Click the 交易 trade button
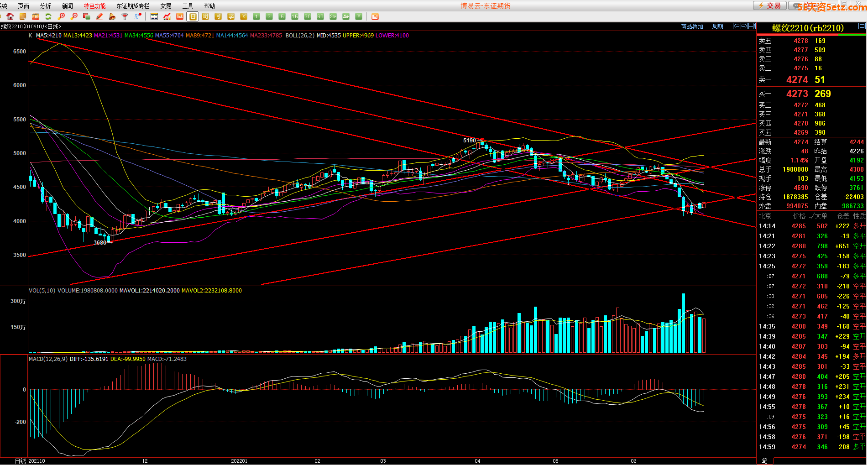The image size is (868, 465). click(769, 5)
